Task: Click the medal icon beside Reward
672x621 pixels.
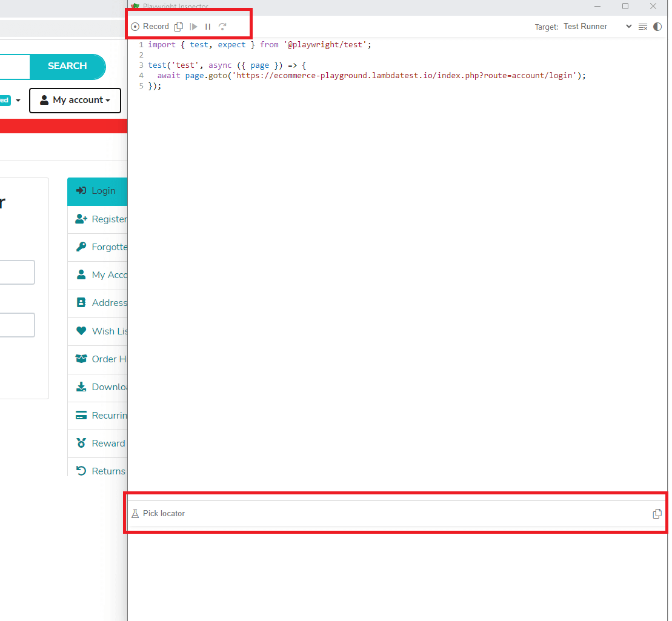Action: 81,443
